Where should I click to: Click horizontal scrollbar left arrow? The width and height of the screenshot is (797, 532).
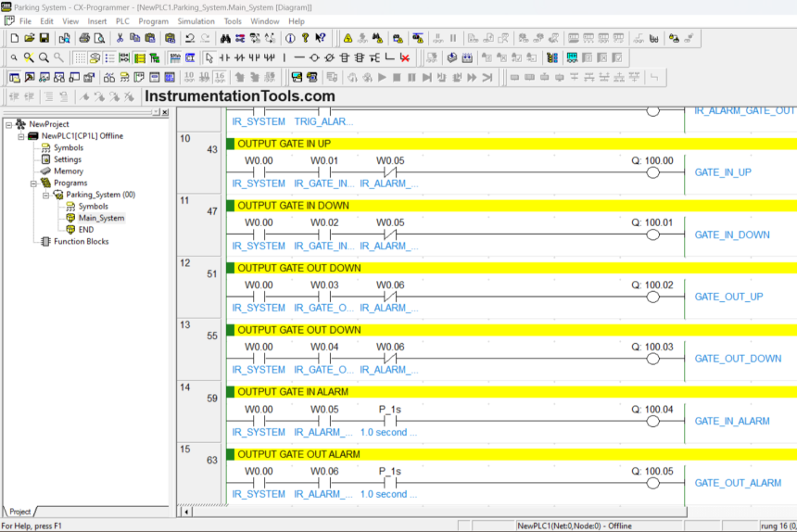[x=186, y=512]
